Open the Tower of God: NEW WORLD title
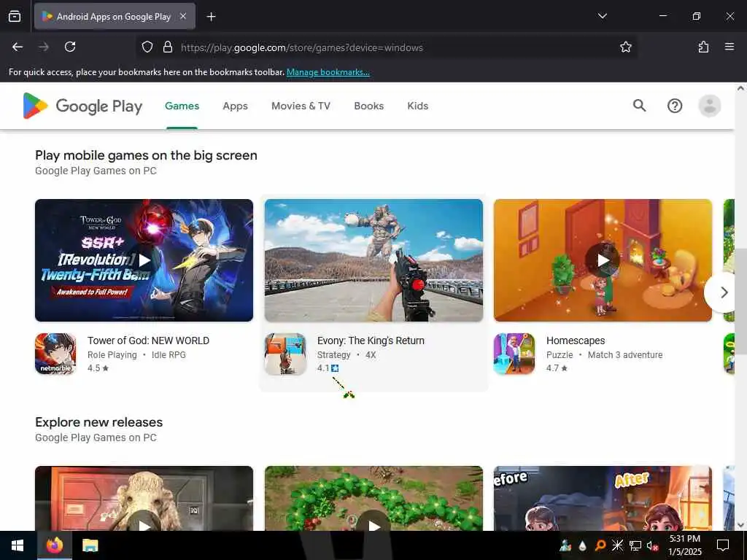The image size is (747, 560). (148, 341)
